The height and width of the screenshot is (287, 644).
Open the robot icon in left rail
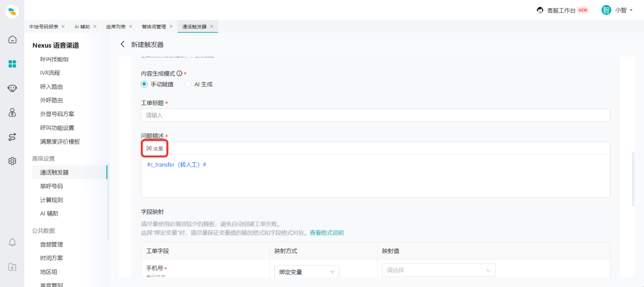point(12,88)
